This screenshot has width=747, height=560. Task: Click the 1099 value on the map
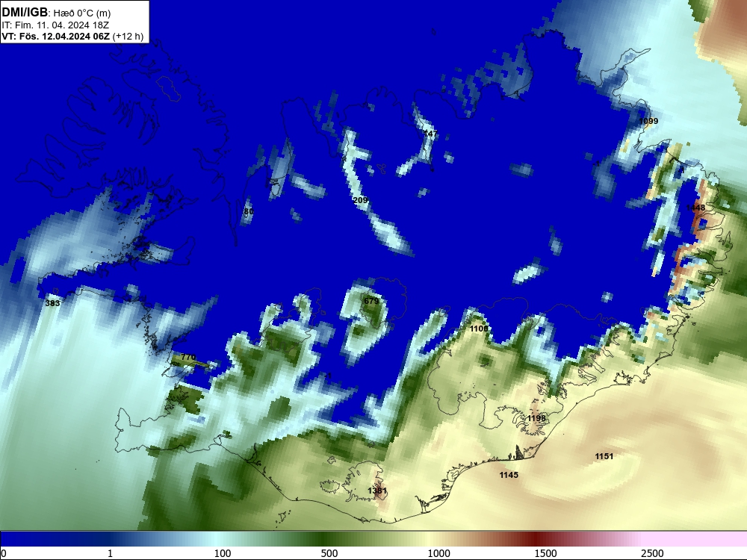click(648, 121)
